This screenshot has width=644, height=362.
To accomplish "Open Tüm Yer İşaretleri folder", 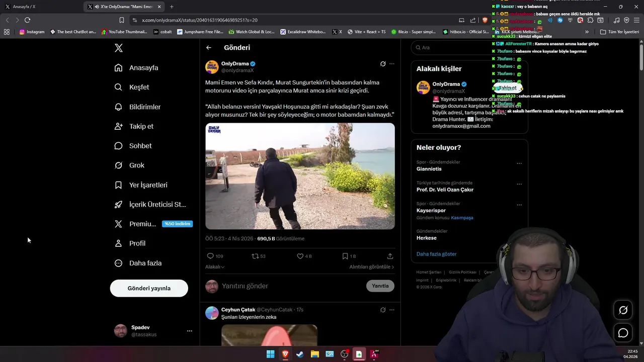I will pyautogui.click(x=619, y=32).
